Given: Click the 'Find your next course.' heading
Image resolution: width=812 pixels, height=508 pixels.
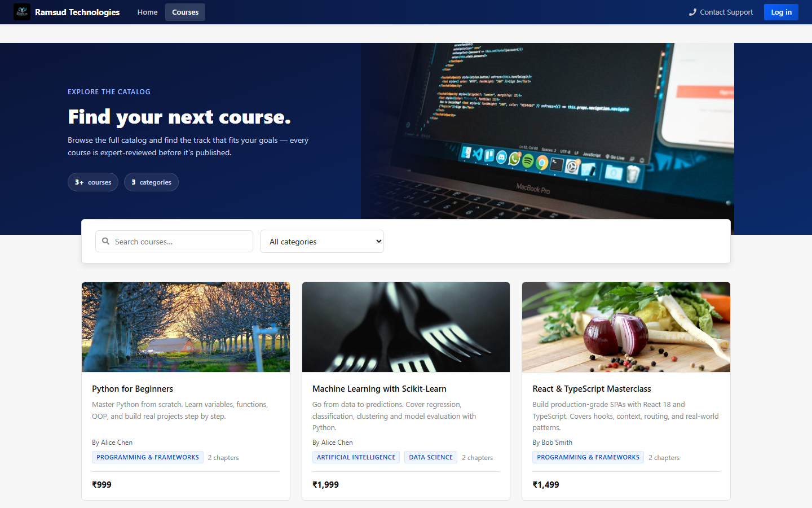Looking at the screenshot, I should (179, 117).
